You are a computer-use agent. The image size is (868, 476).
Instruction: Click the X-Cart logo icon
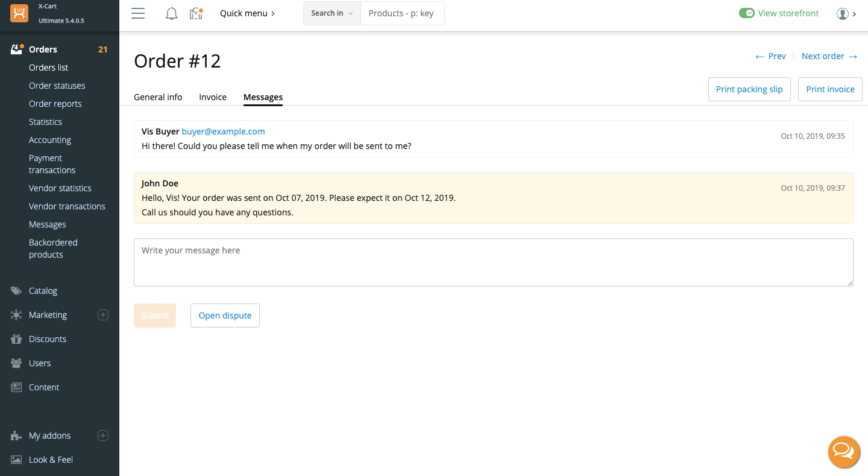19,13
